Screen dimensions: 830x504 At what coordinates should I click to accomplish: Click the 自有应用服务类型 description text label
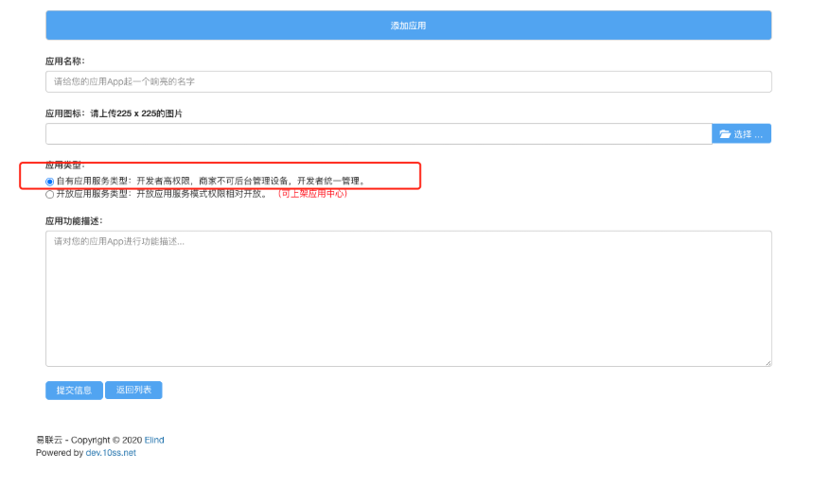[x=210, y=181]
